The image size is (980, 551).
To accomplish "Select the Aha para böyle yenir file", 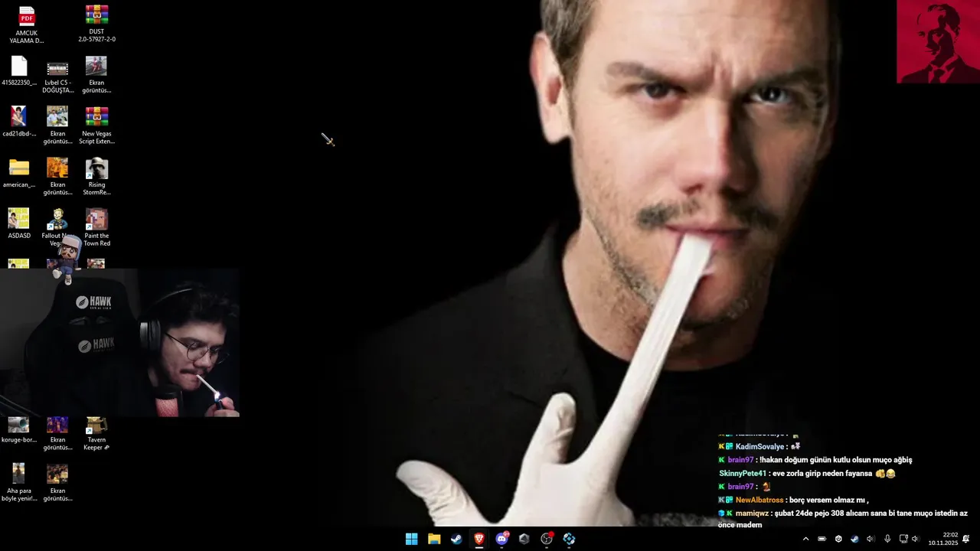I will click(x=19, y=483).
